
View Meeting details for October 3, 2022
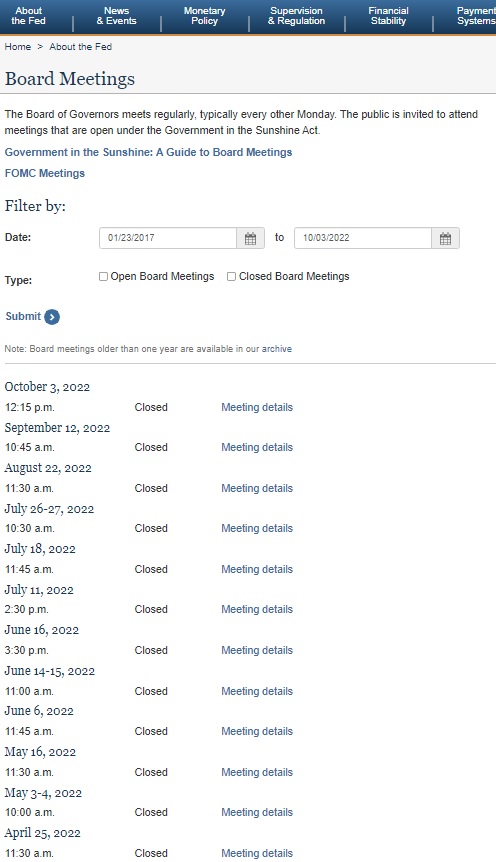click(x=257, y=407)
